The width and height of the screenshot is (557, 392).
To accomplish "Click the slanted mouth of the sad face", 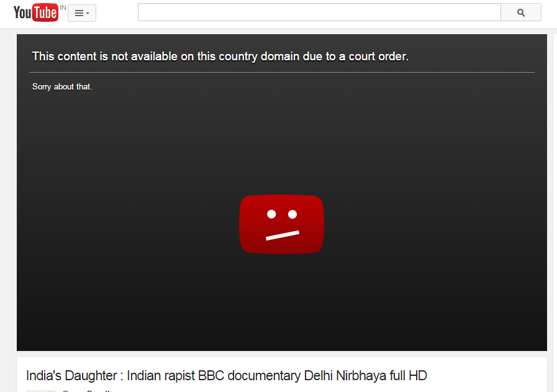I will pyautogui.click(x=283, y=235).
